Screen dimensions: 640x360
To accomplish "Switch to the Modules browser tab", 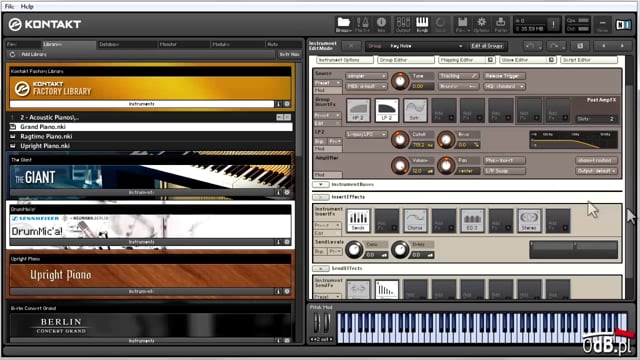I will pos(237,44).
